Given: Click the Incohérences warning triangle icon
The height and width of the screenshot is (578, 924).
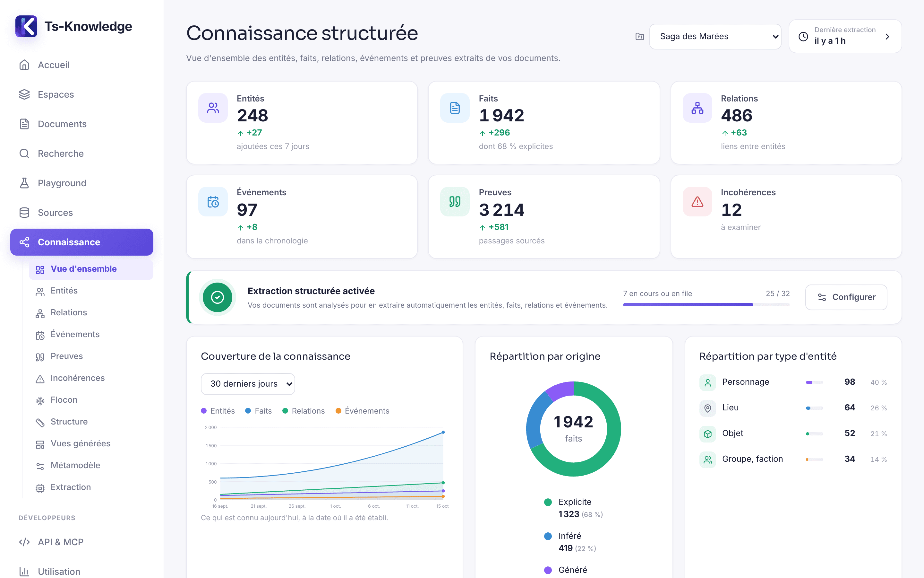Looking at the screenshot, I should click(697, 202).
